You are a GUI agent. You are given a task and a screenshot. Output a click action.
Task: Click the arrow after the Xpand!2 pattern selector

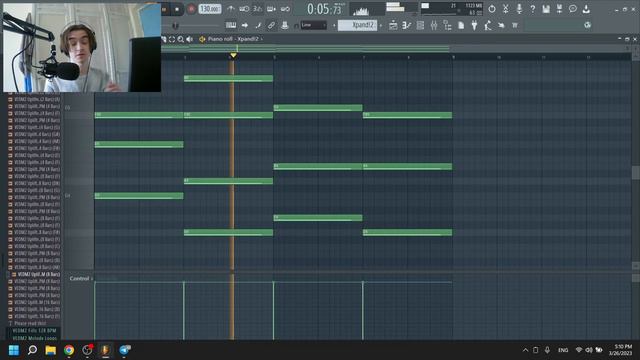(381, 25)
